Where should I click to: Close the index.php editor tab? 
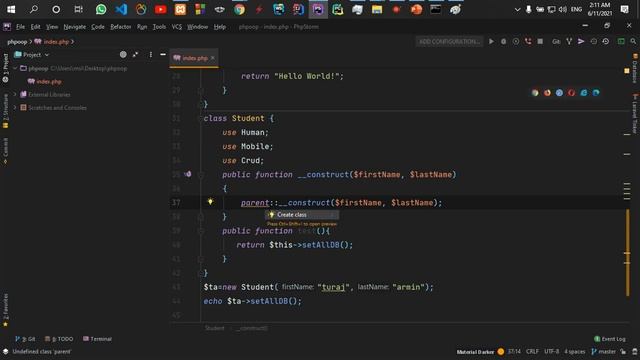click(x=213, y=58)
